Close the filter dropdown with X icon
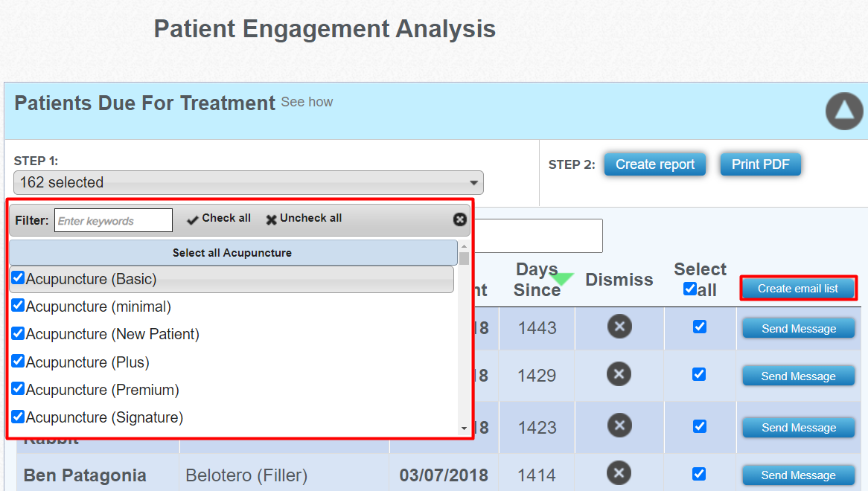Screen dimensions: 868x491 (460, 219)
